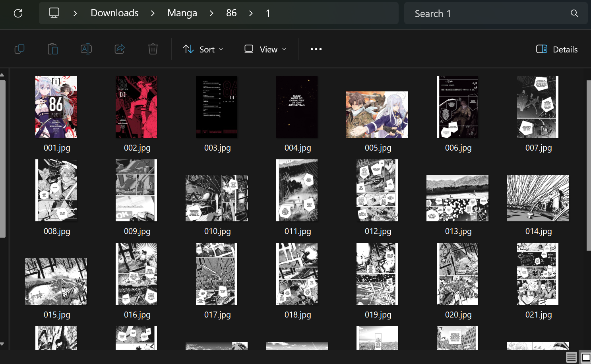Go to Downloads breadcrumb folder
The image size is (591, 364).
pos(114,13)
